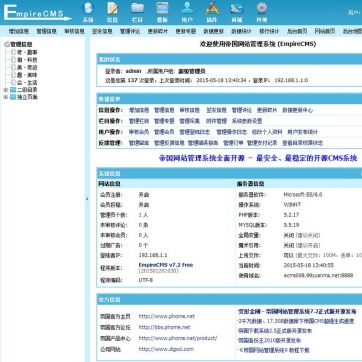Screen dimensions: 362x362
Task: Go to 网站首页 in navigation bar
Action: coord(325,31)
